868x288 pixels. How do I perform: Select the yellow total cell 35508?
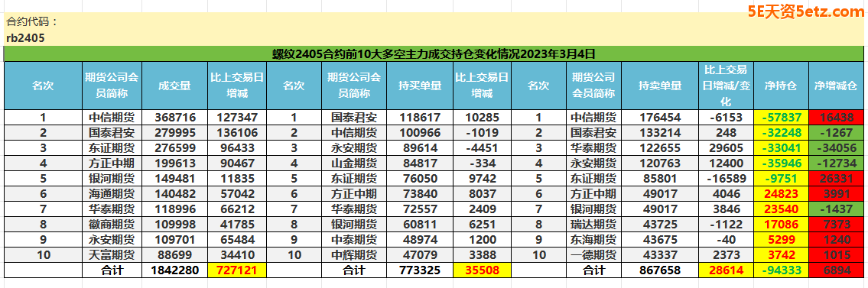point(482,270)
